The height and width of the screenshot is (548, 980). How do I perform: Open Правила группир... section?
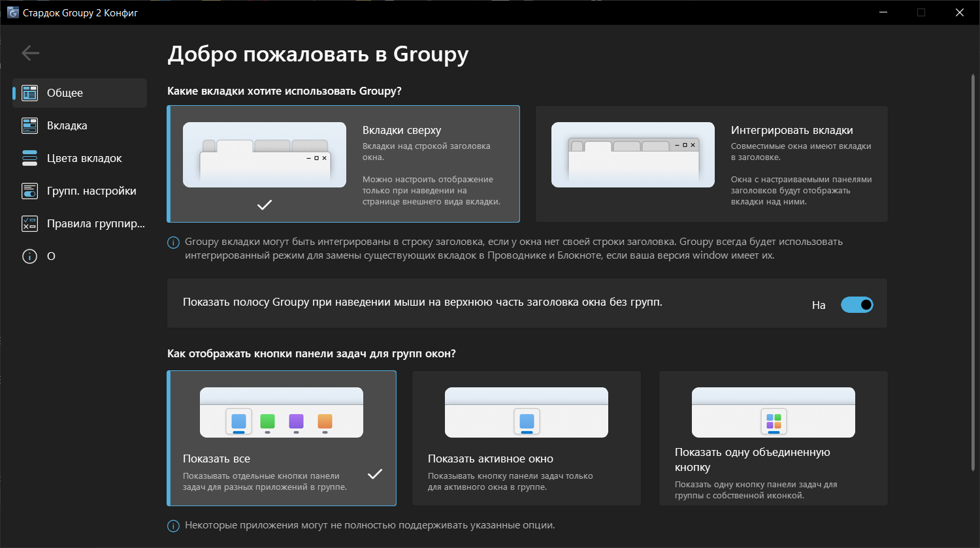tap(80, 223)
